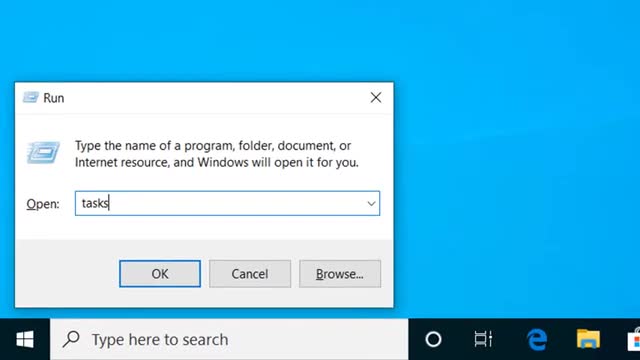Viewport: 640px width, 360px height.
Task: Select the Run title text
Action: coord(53,98)
